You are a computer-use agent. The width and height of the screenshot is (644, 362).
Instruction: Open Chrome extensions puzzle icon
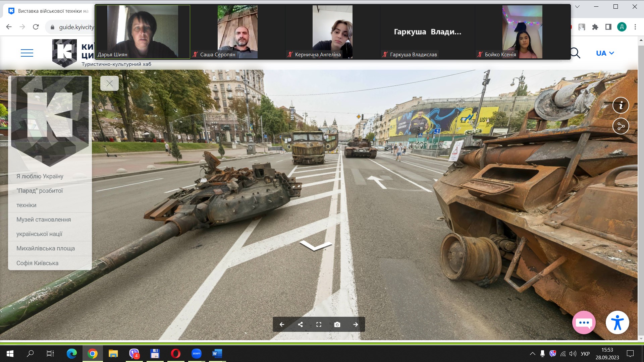595,27
